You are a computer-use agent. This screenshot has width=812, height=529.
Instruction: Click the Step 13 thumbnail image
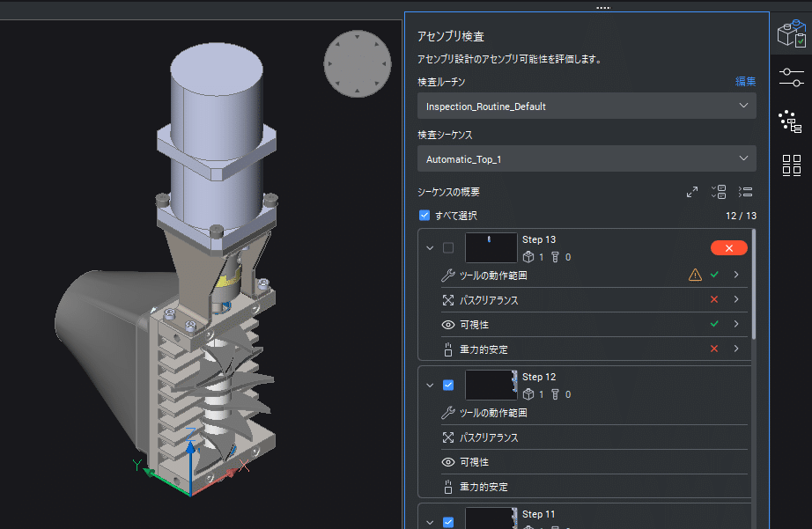491,247
